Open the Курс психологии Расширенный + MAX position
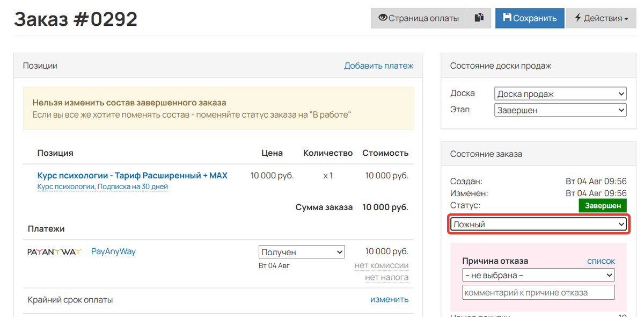The height and width of the screenshot is (317, 644). pos(133,175)
